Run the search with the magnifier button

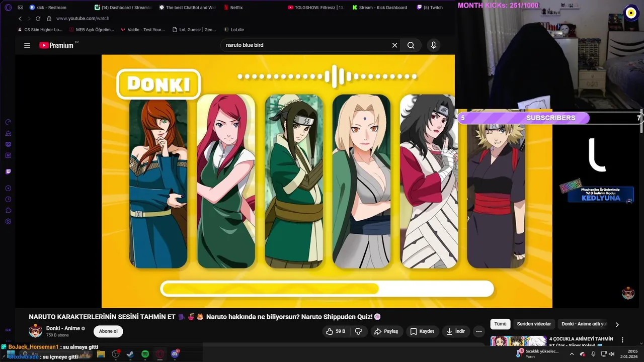coord(411,45)
